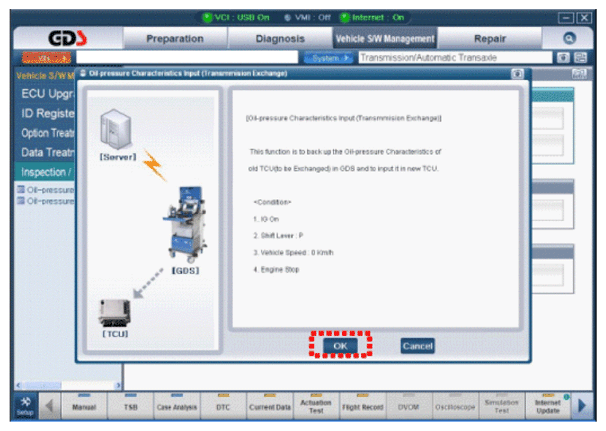Select ID Register in sidebar

point(47,113)
